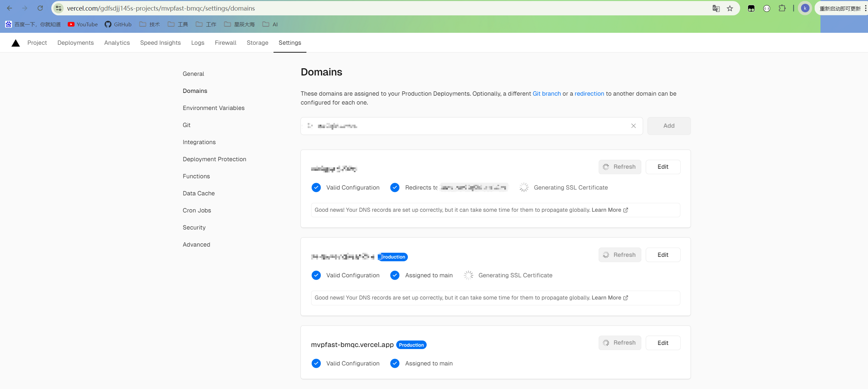Click the site info icon in address bar
This screenshot has height=389, width=868.
(x=58, y=8)
